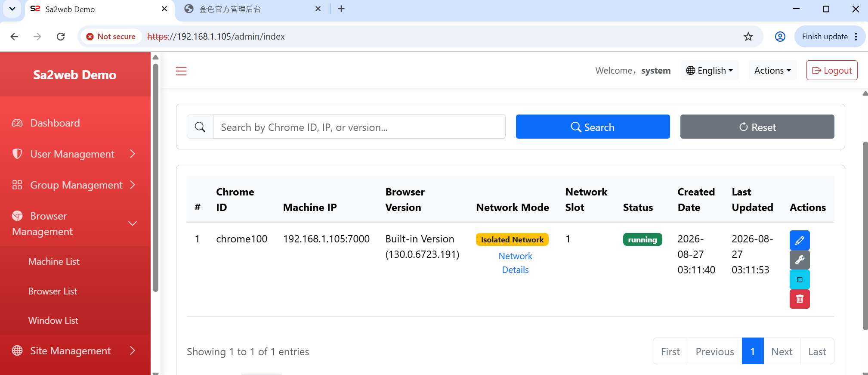Go to the Last page

pyautogui.click(x=817, y=351)
